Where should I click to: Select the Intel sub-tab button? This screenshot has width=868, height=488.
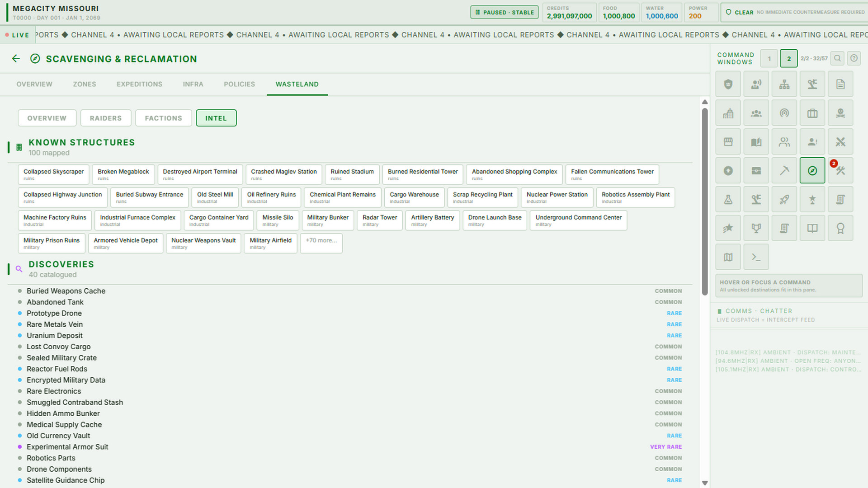[216, 118]
